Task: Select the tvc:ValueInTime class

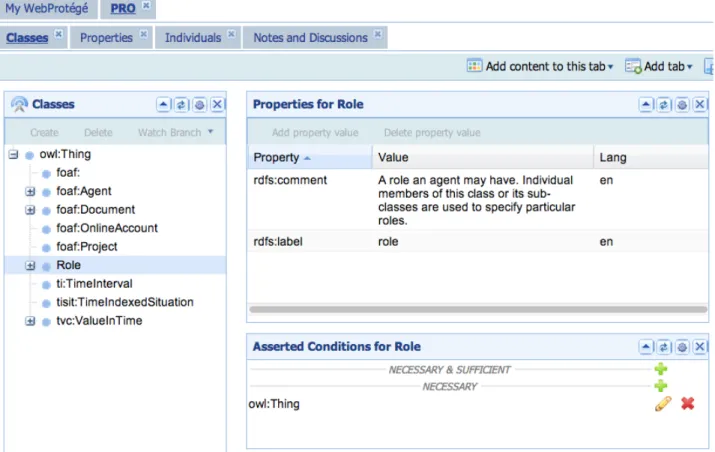Action: [99, 321]
